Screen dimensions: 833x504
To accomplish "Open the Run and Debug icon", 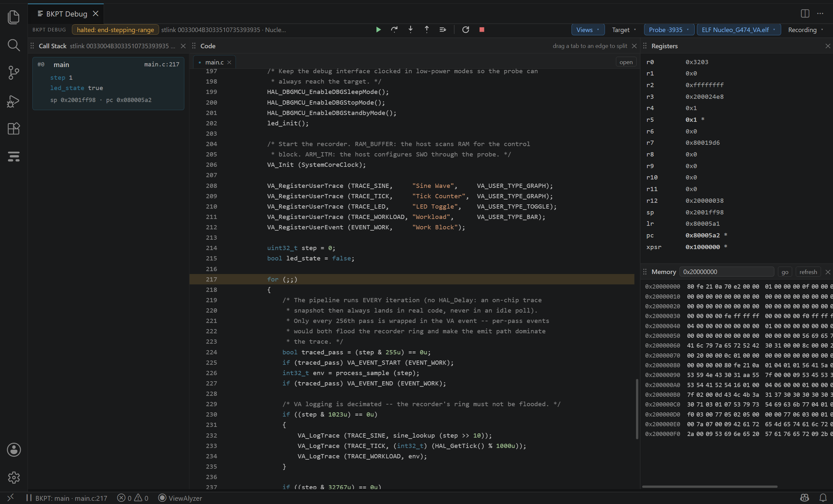I will [14, 101].
